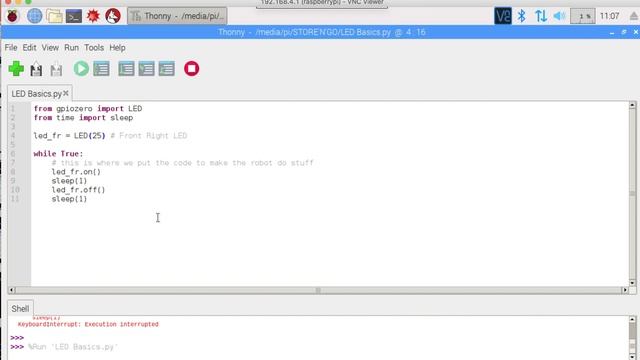Click the empty Shell prompt '>>>' line
The width and height of the screenshot is (640, 360).
coord(17,338)
